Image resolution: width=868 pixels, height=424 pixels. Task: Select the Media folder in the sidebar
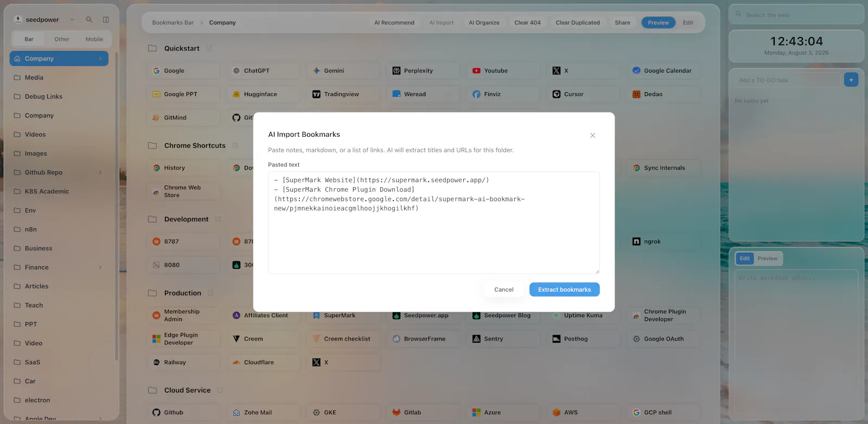(59, 78)
